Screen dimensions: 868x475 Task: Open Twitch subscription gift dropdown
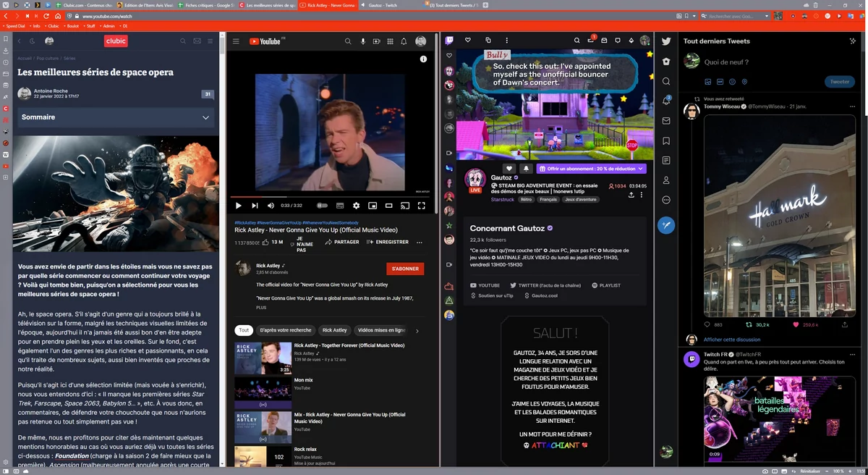(641, 169)
